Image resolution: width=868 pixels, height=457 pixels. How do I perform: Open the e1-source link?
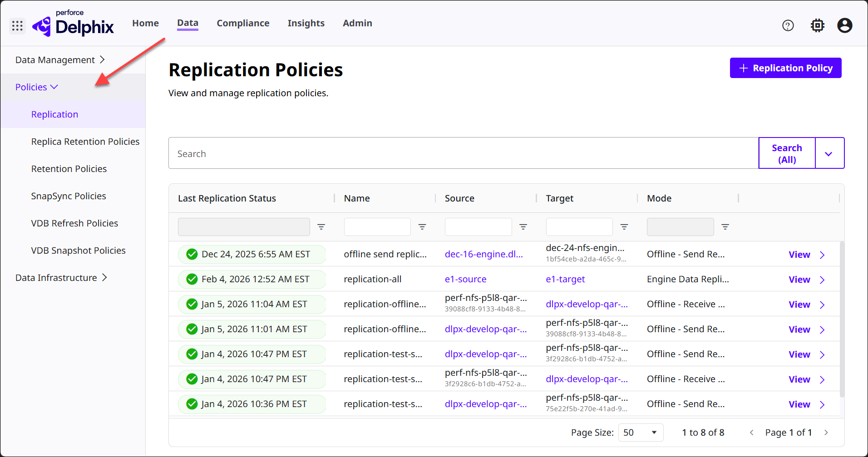[465, 280]
